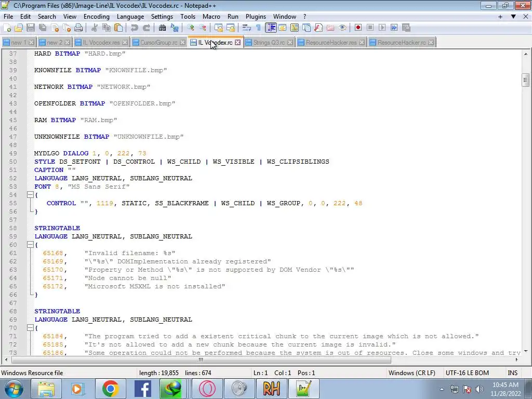Toggle synchronized vertical scrolling icon

click(219, 28)
